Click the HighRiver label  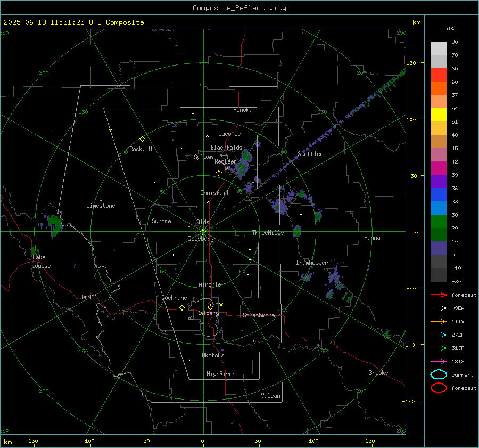221,374
